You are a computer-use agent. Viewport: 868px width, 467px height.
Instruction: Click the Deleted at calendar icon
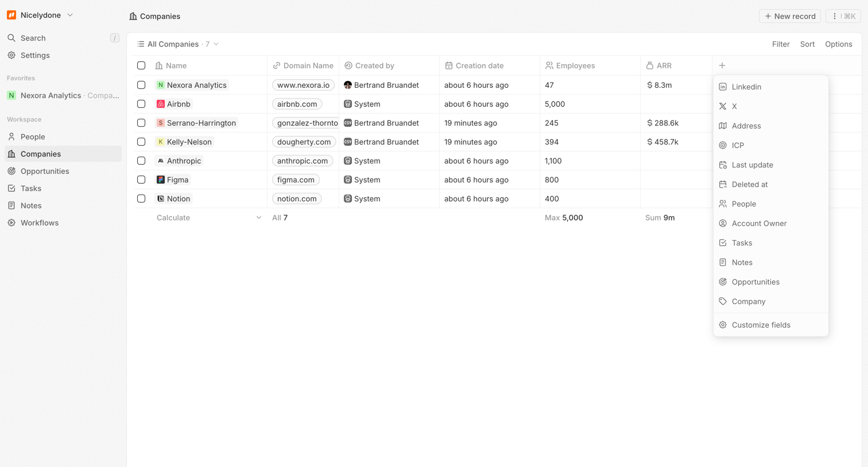pos(723,184)
